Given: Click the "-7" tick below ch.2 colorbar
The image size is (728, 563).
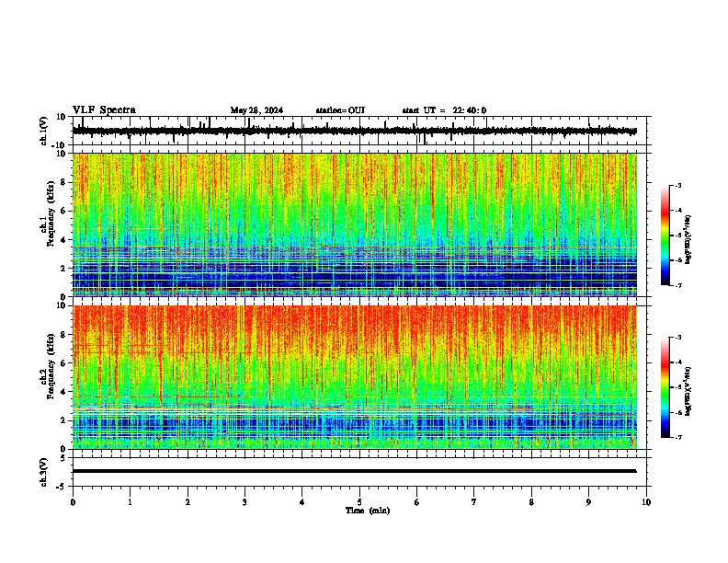Looking at the screenshot, I should [677, 437].
